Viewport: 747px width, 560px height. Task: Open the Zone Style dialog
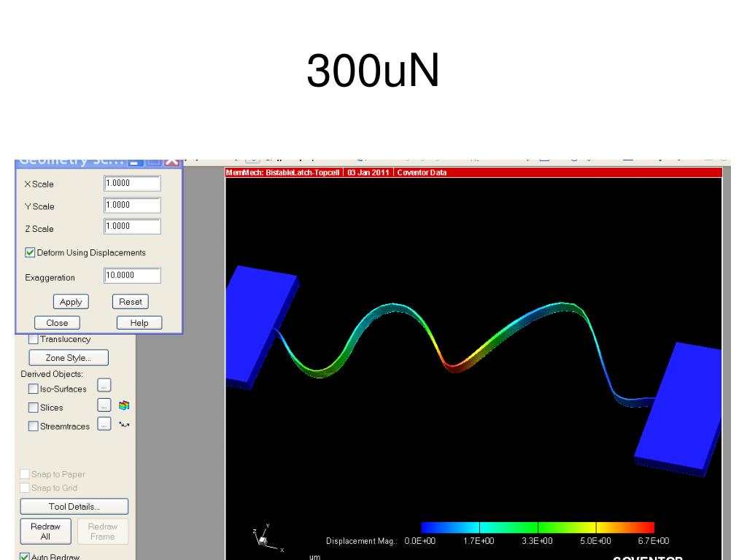tap(69, 357)
